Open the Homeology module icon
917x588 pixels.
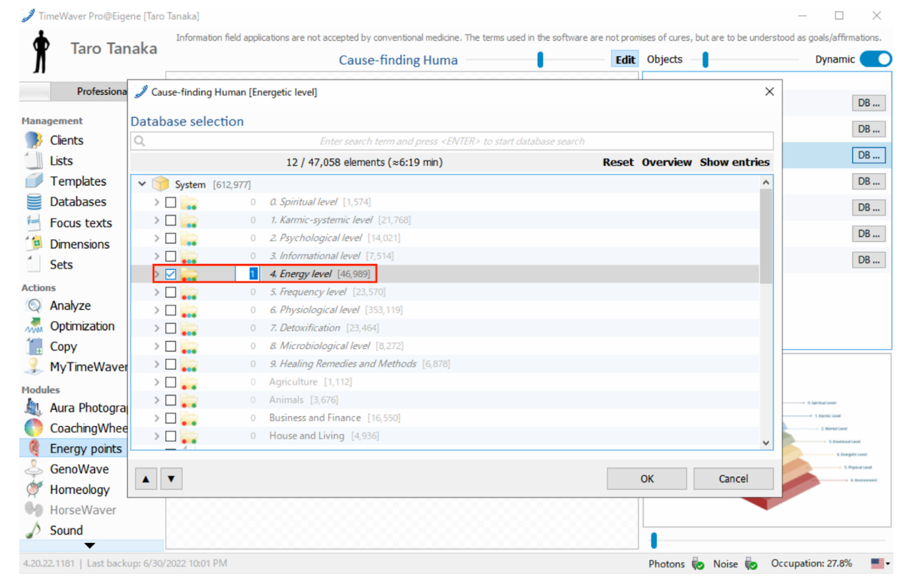[x=34, y=490]
